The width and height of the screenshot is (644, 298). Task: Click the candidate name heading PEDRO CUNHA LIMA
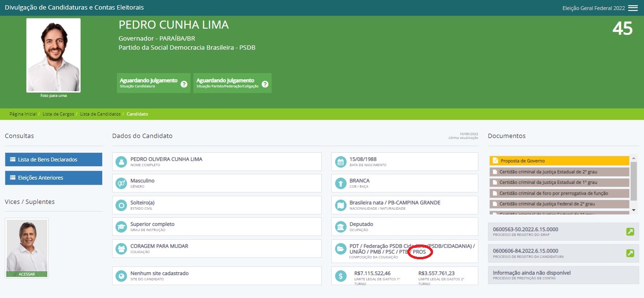pos(174,25)
